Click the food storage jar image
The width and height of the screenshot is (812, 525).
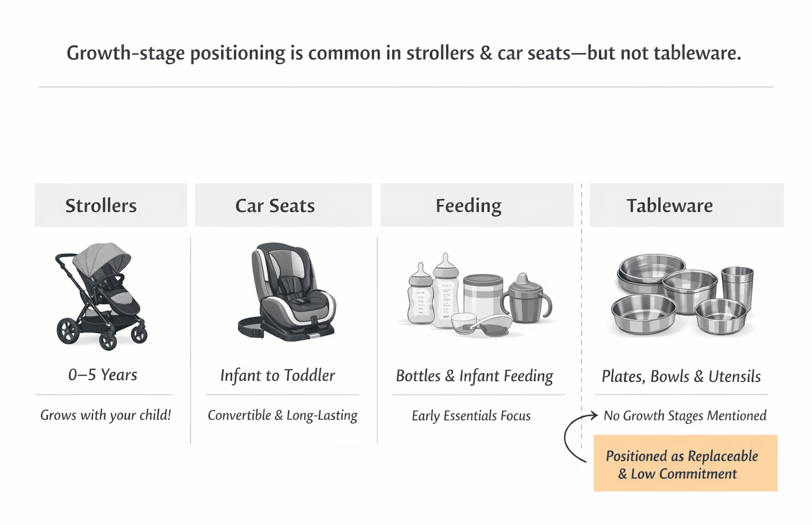[482, 298]
